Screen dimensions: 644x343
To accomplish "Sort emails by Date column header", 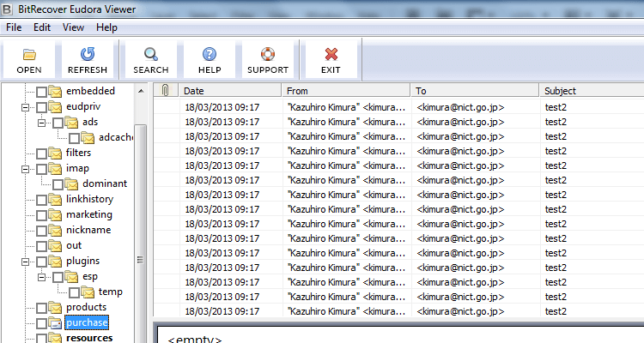I will (x=230, y=90).
